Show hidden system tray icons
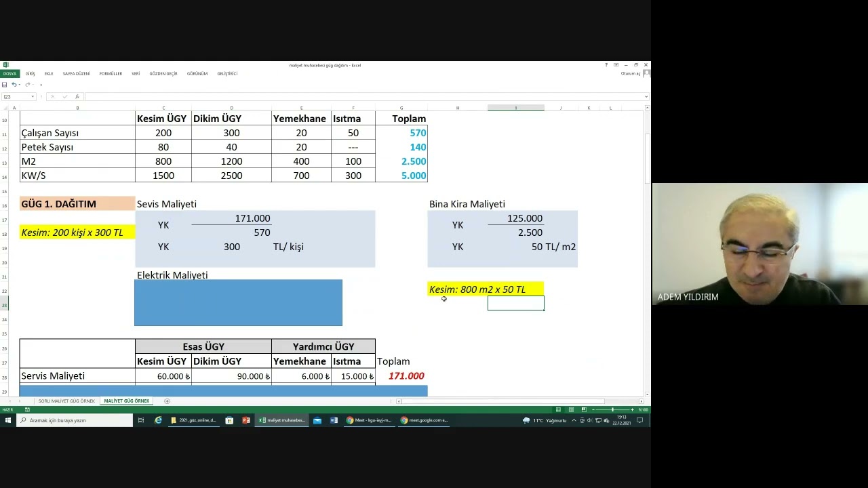Image resolution: width=868 pixels, height=488 pixels. click(x=574, y=420)
